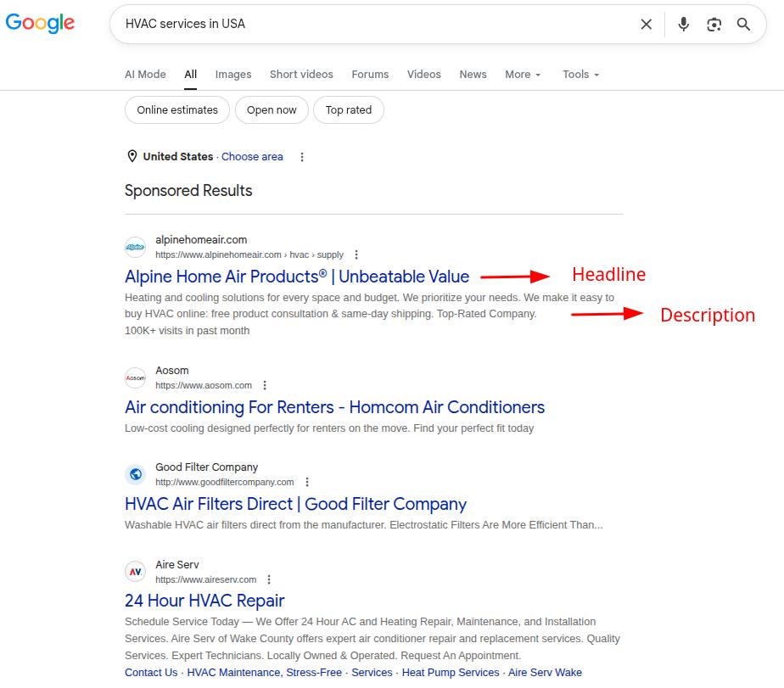Open the Alpine Home Air Products headline link
The height and width of the screenshot is (688, 784).
pos(297,277)
